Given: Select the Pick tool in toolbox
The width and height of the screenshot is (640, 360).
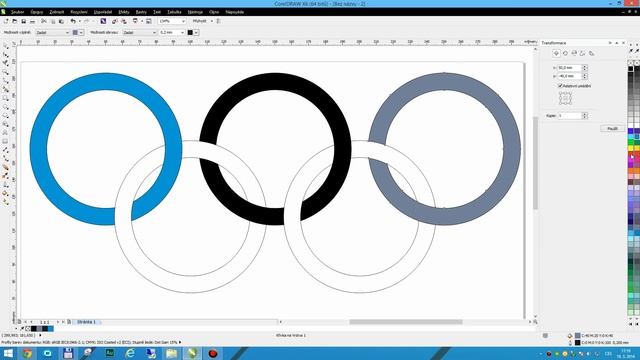Looking at the screenshot, I should click(x=6, y=46).
